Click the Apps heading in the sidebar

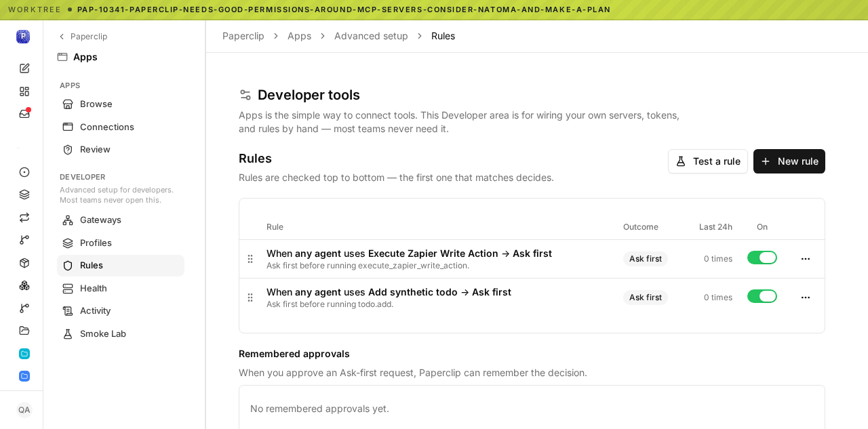click(85, 57)
